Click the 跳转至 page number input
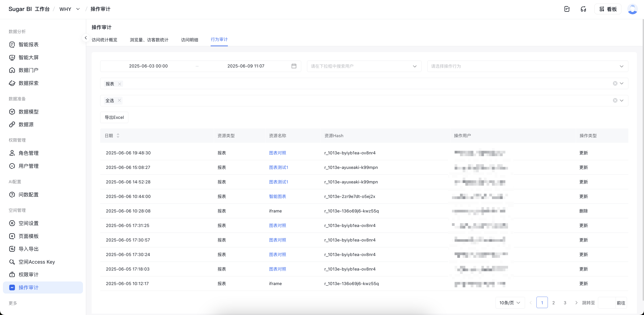This screenshot has height=315, width=644. [606, 303]
